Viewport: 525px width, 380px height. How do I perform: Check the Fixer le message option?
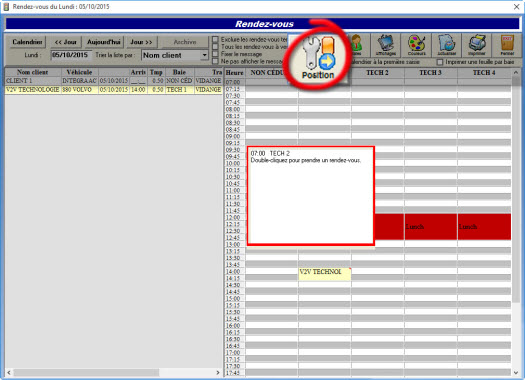click(215, 54)
